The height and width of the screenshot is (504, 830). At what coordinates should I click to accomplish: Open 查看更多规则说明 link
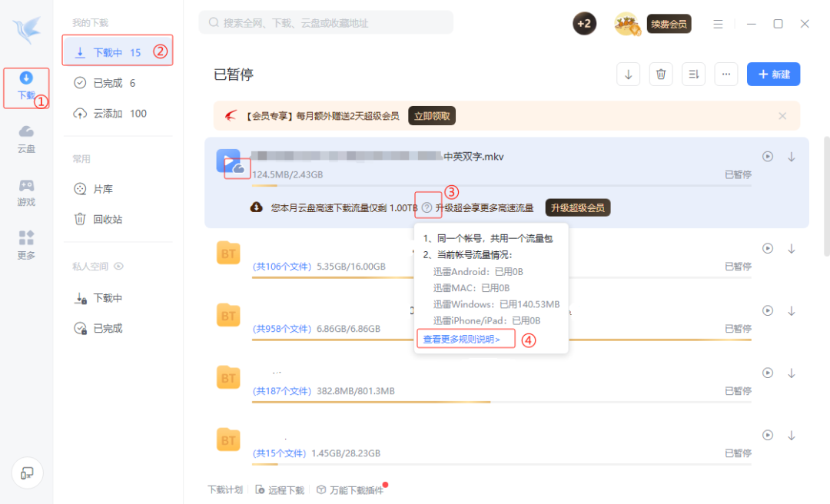(x=462, y=339)
